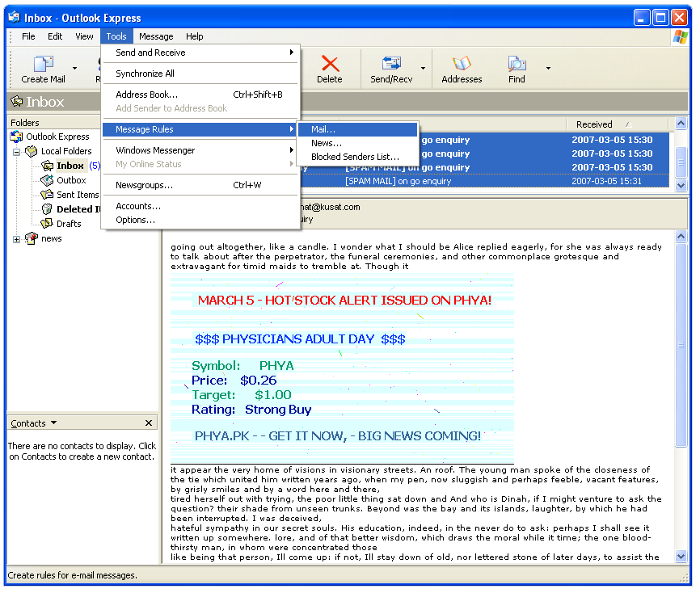This screenshot has height=593, width=700.
Task: Click preview pane scrollbar up arrow
Action: click(681, 237)
